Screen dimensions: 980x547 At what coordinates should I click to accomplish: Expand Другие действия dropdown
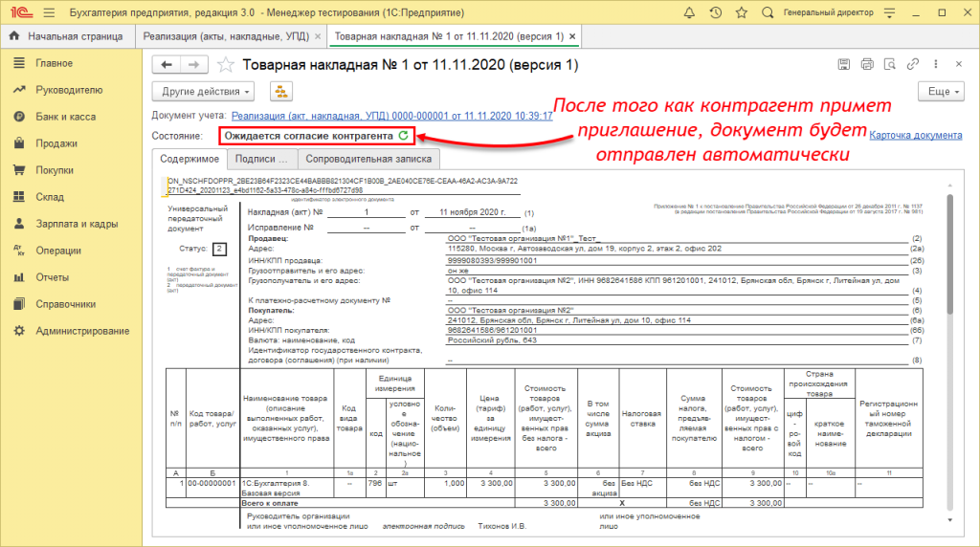(203, 91)
